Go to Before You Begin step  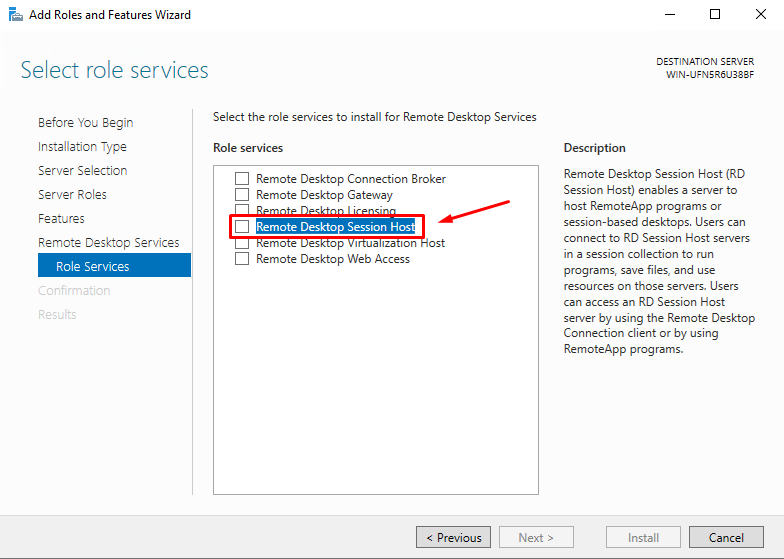[x=85, y=123]
